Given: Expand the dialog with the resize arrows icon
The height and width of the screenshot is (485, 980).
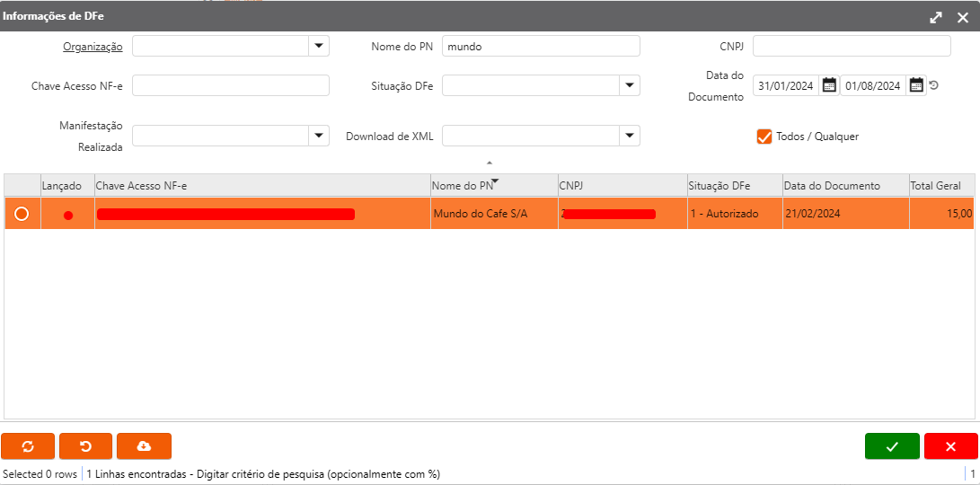Looking at the screenshot, I should tap(936, 17).
